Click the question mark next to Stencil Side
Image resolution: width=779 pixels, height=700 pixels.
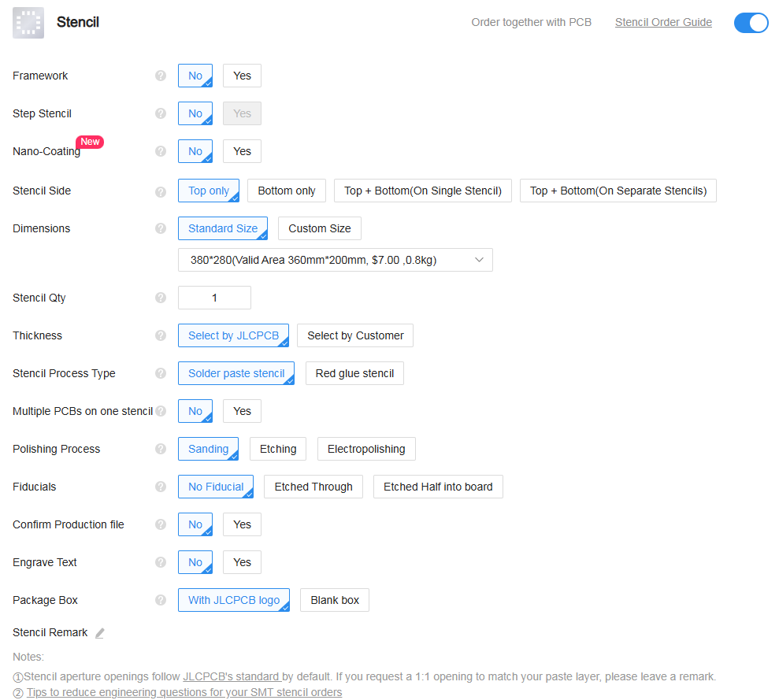pyautogui.click(x=161, y=191)
